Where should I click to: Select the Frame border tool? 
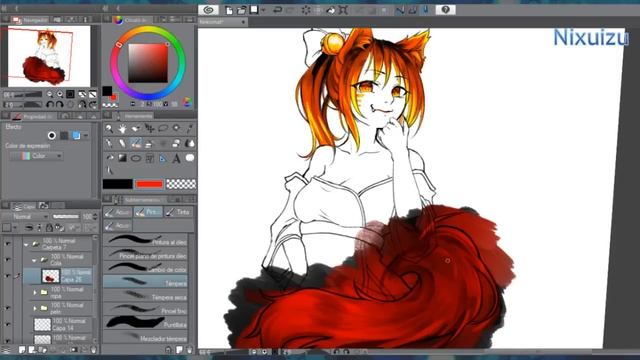149,158
